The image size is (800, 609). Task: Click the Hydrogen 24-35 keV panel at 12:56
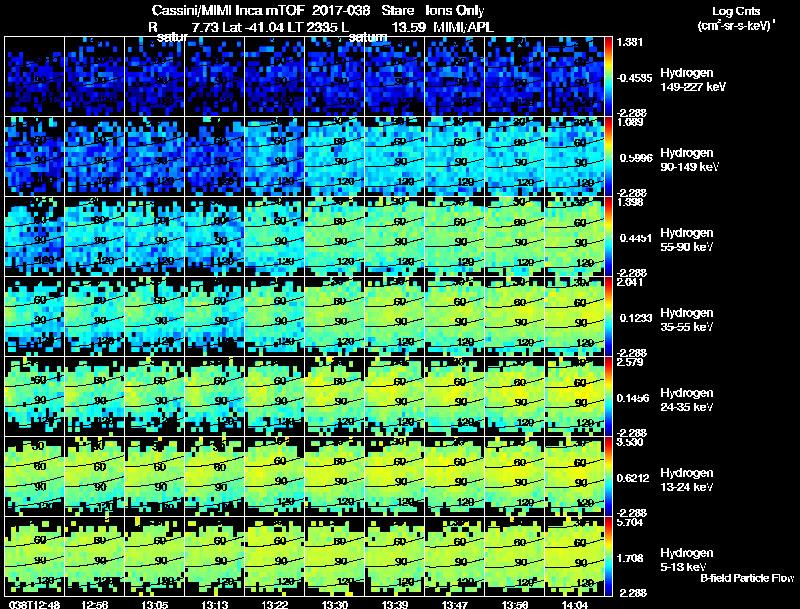click(x=94, y=396)
